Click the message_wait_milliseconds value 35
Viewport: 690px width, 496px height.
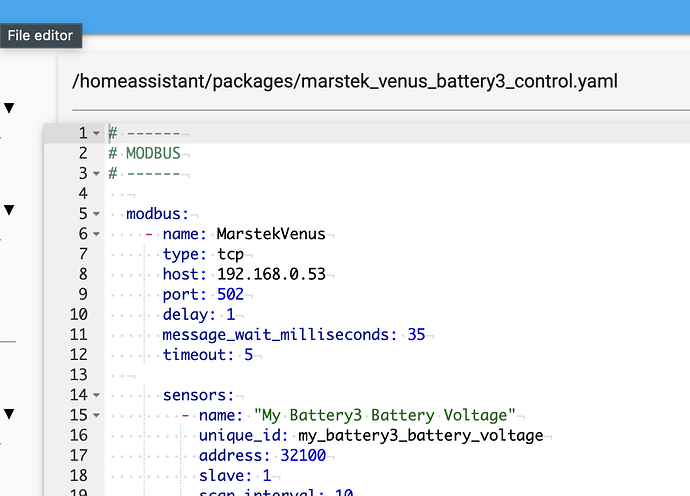pos(416,335)
